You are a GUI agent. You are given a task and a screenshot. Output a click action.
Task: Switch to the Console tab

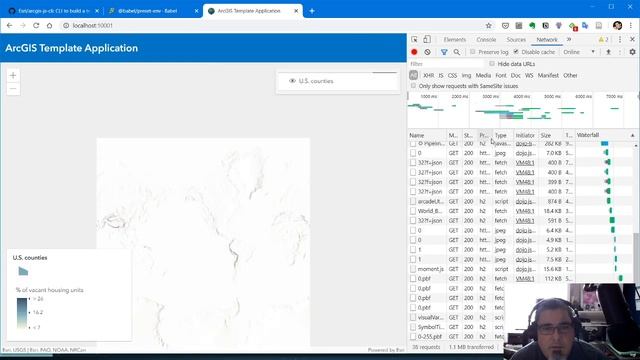486,40
